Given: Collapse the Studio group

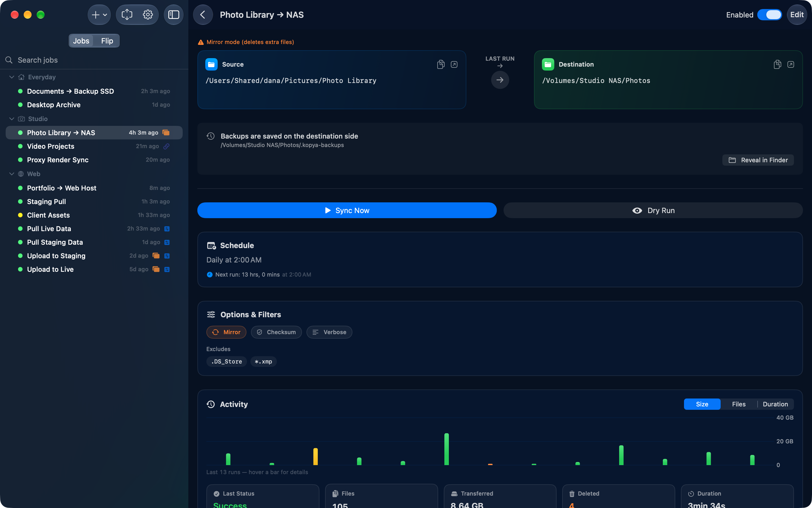Looking at the screenshot, I should point(12,119).
